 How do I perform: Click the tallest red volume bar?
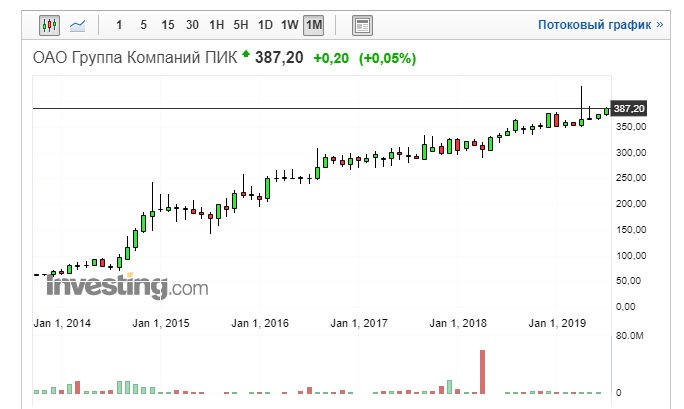coord(482,372)
